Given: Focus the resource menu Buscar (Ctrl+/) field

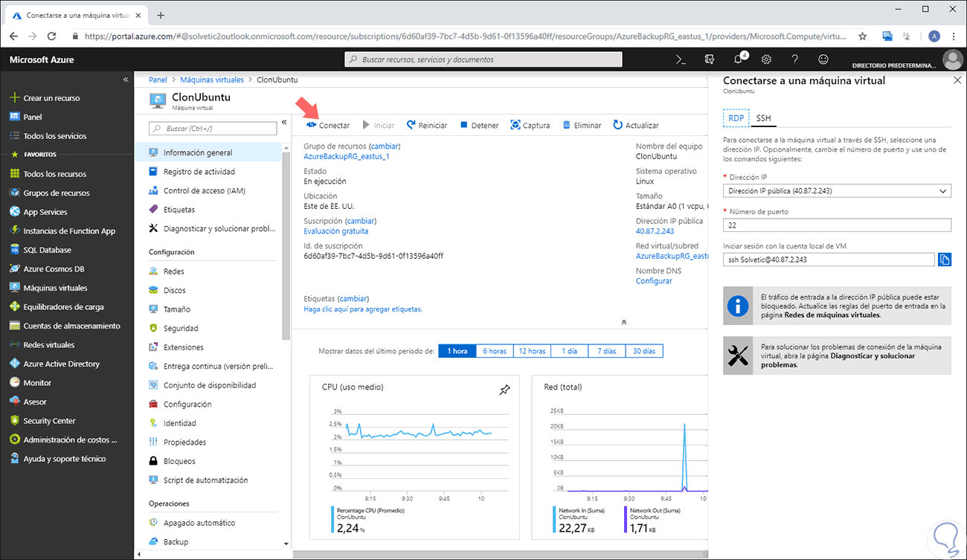Looking at the screenshot, I should [x=213, y=129].
